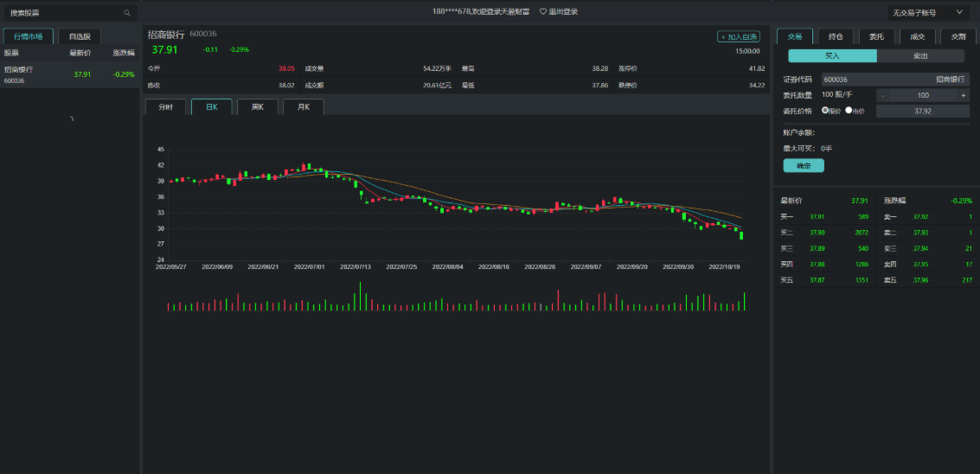This screenshot has height=474, width=980.
Task: Click the 2022/05/27 date label on chart axis
Action: point(171,266)
